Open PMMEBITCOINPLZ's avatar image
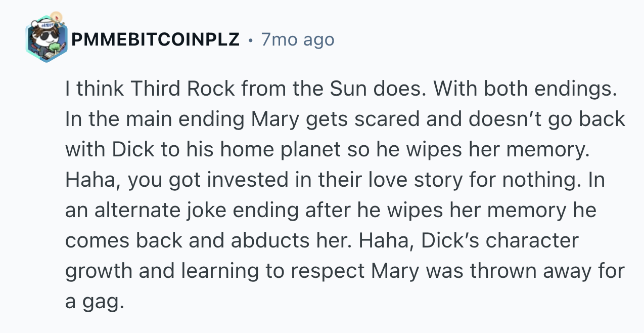This screenshot has width=644, height=333. click(47, 39)
